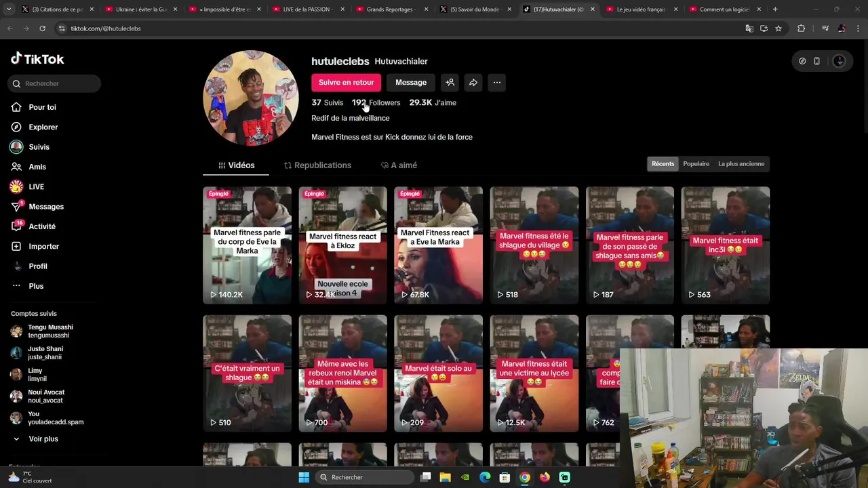Image resolution: width=868 pixels, height=488 pixels.
Task: Click the install app icon in address bar
Action: pyautogui.click(x=764, y=28)
